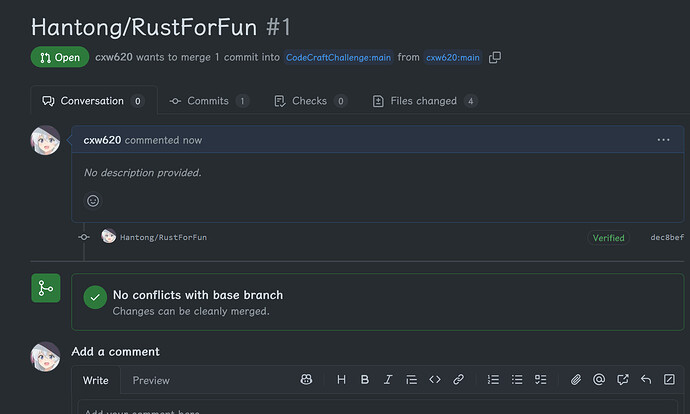This screenshot has height=414, width=690.
Task: Add an emoji reaction with the smiley icon
Action: [93, 201]
